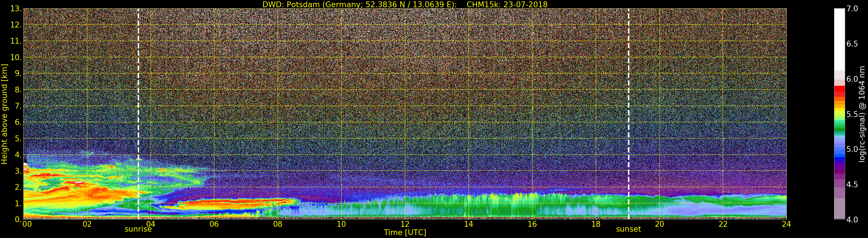
Task: Click the '9.' height axis tick label
Action: click(18, 74)
